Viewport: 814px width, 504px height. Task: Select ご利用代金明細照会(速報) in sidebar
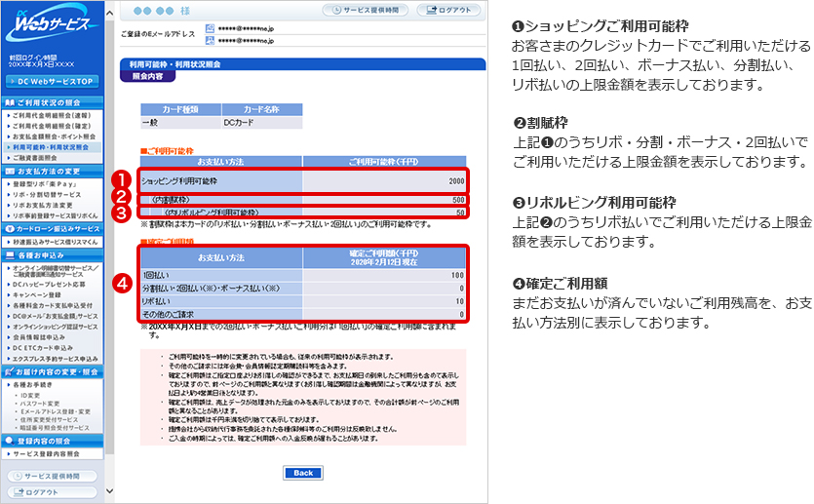[x=53, y=116]
